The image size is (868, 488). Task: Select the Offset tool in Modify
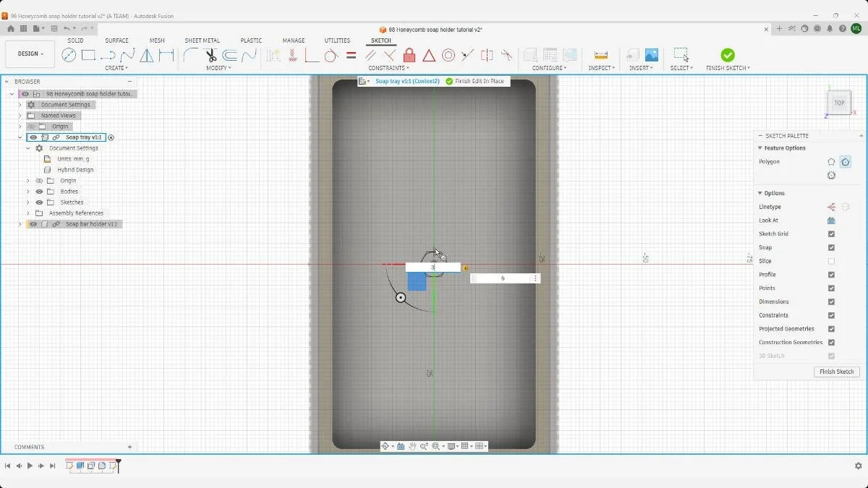230,55
